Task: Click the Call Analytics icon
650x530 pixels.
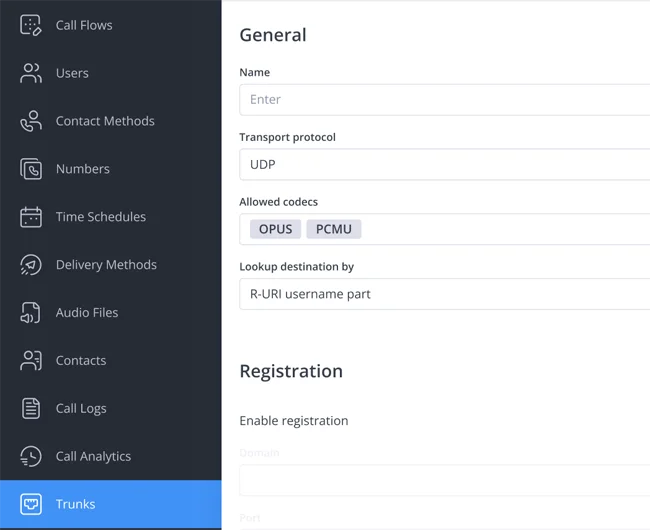Action: click(31, 456)
